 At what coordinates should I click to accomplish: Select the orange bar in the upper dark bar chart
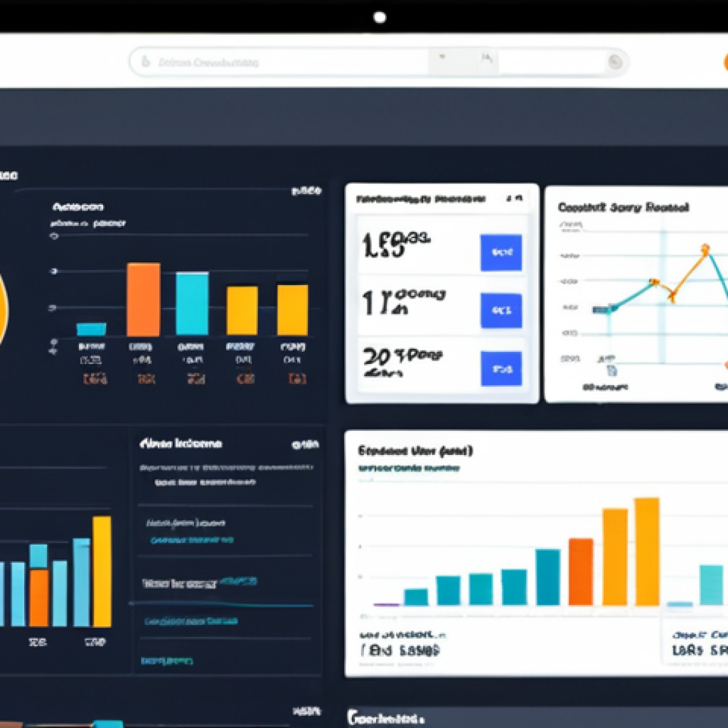tap(144, 299)
